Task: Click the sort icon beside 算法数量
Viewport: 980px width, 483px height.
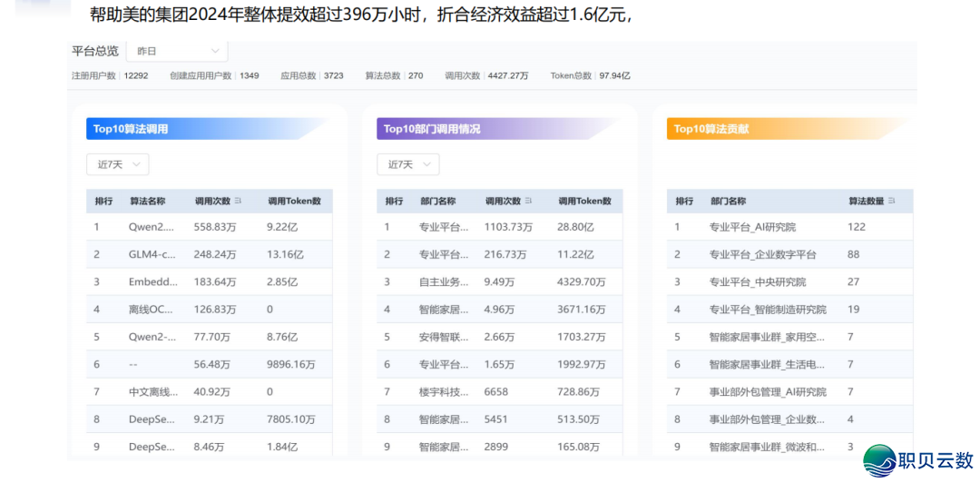Action: (891, 202)
